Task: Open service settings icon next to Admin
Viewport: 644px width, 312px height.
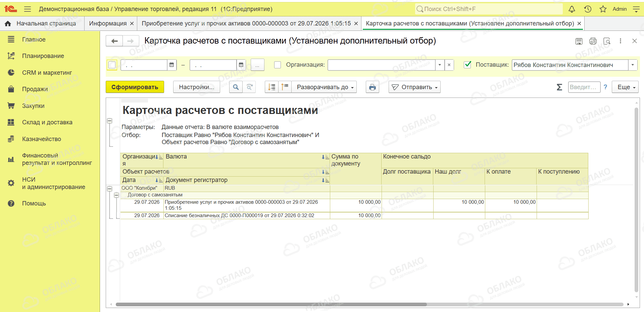Action: pos(636,9)
